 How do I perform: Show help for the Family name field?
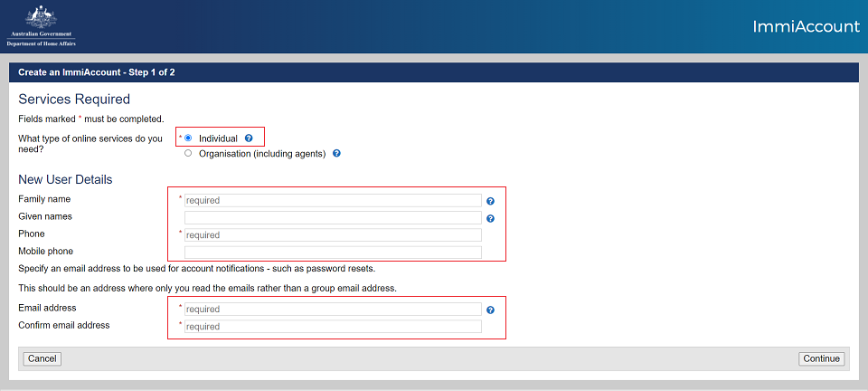[490, 201]
